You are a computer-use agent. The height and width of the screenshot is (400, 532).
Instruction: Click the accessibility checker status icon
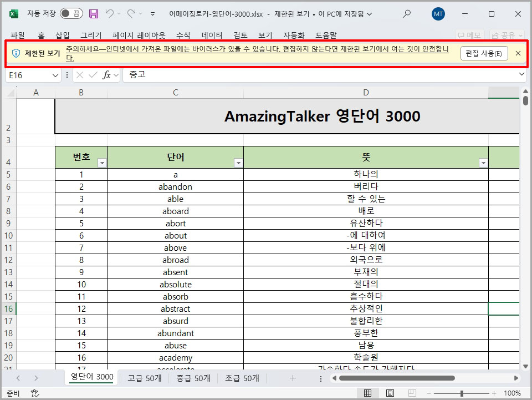[x=34, y=393]
